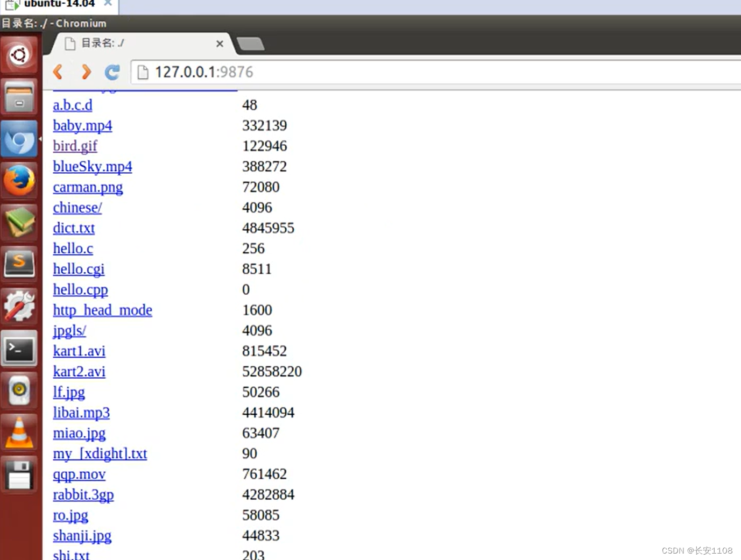Open the rabbit.3gp link
This screenshot has height=560, width=741.
pyautogui.click(x=83, y=494)
